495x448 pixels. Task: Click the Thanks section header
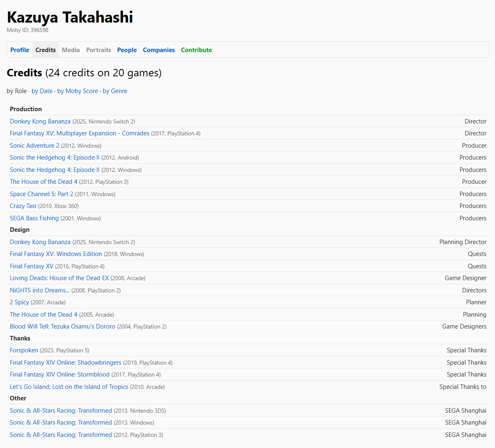click(20, 338)
